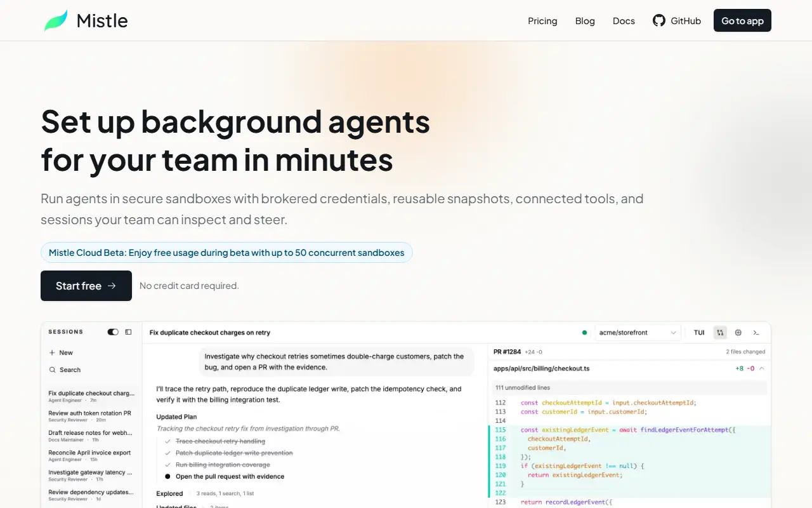Start a New session

[x=61, y=352]
